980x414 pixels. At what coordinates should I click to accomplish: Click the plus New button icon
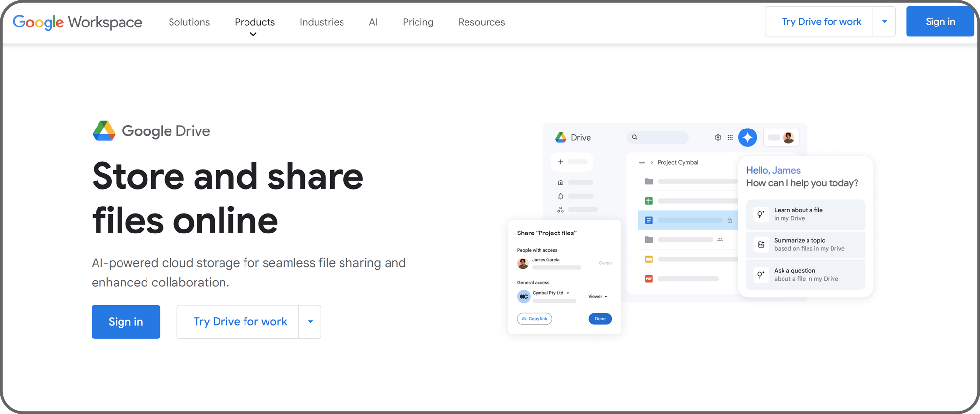tap(561, 162)
